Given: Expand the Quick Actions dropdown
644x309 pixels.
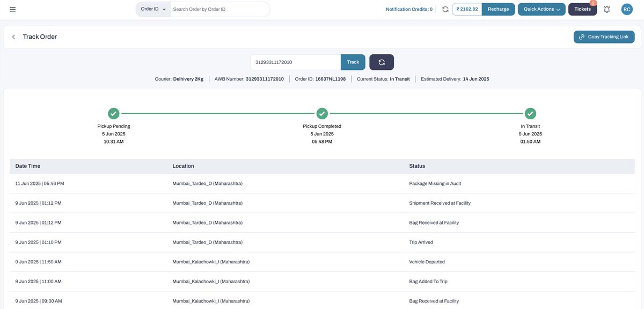Looking at the screenshot, I should 541,9.
